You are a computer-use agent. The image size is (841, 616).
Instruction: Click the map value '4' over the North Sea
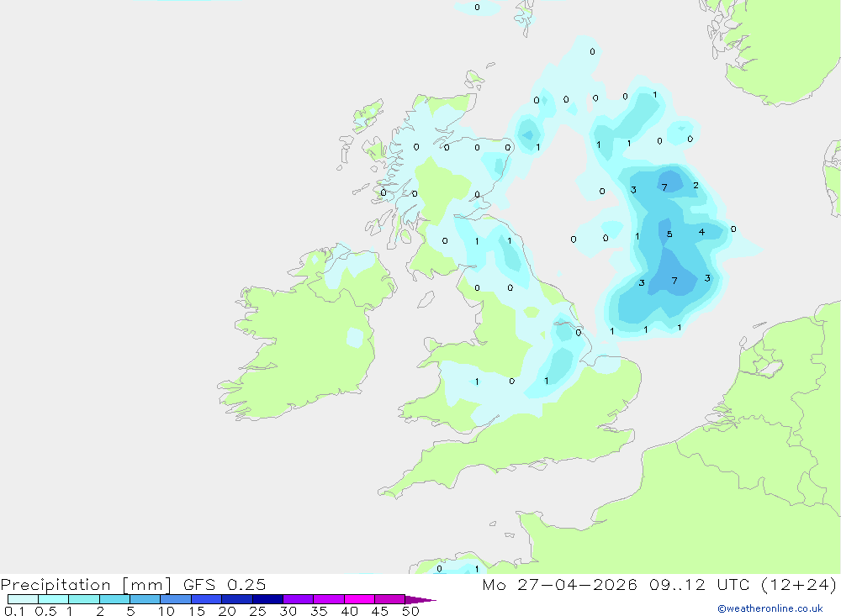pyautogui.click(x=701, y=232)
